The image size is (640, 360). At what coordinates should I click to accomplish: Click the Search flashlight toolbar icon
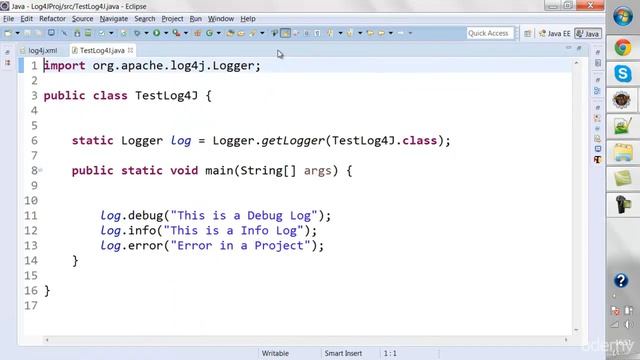(253, 33)
